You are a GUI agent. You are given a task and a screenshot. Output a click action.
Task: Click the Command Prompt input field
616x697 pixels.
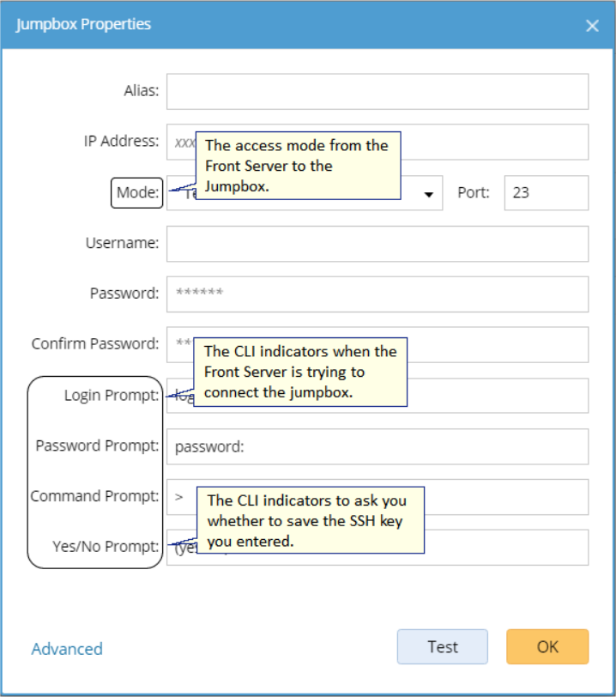pyautogui.click(x=515, y=497)
